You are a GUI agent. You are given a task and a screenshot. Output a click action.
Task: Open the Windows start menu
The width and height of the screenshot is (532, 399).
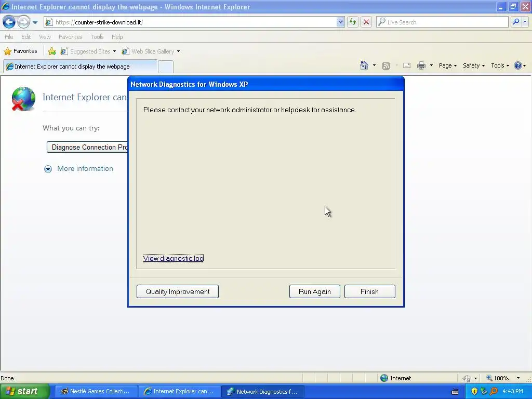click(24, 391)
